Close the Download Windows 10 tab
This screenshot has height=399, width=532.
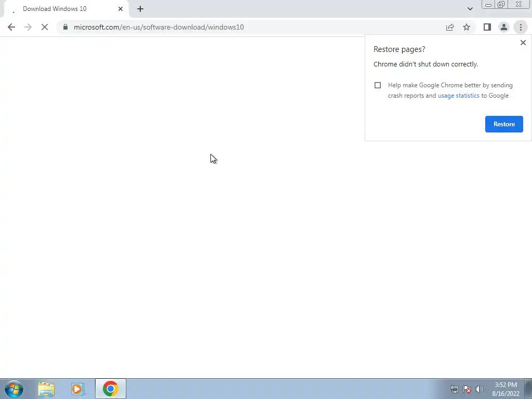(x=121, y=9)
